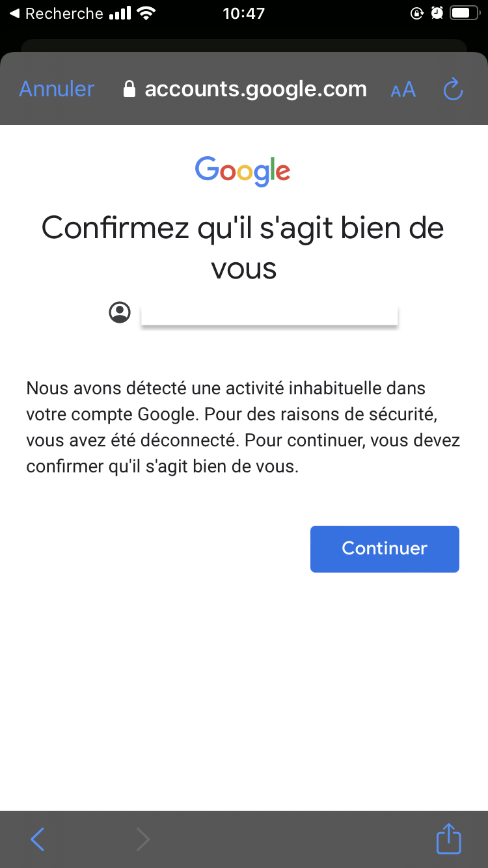Image resolution: width=488 pixels, height=868 pixels.
Task: Tap the Wi-Fi status icon
Action: [147, 13]
